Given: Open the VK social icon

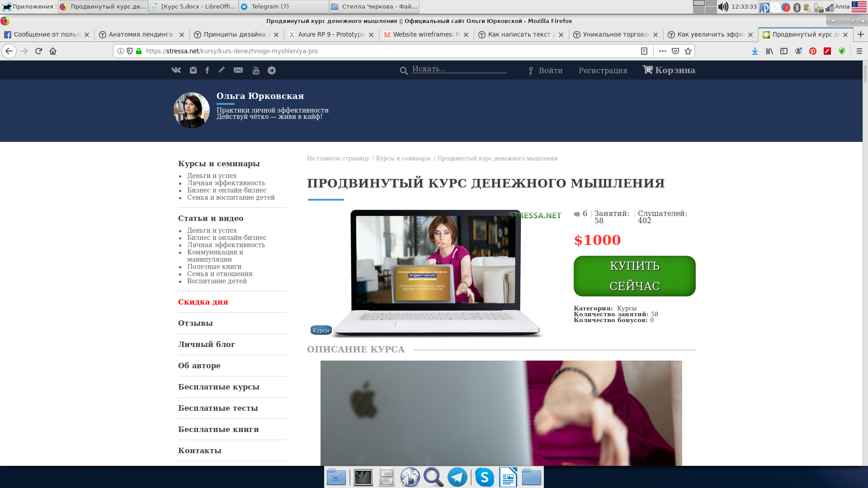Looking at the screenshot, I should pyautogui.click(x=176, y=70).
